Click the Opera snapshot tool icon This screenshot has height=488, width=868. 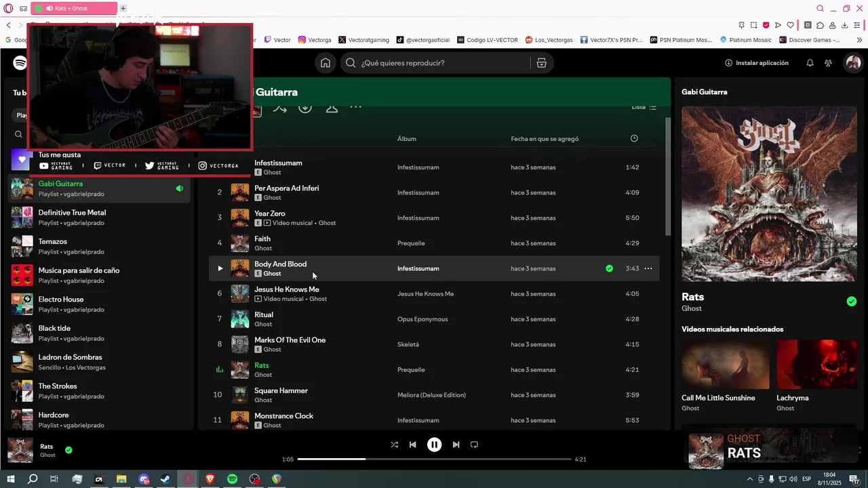753,25
